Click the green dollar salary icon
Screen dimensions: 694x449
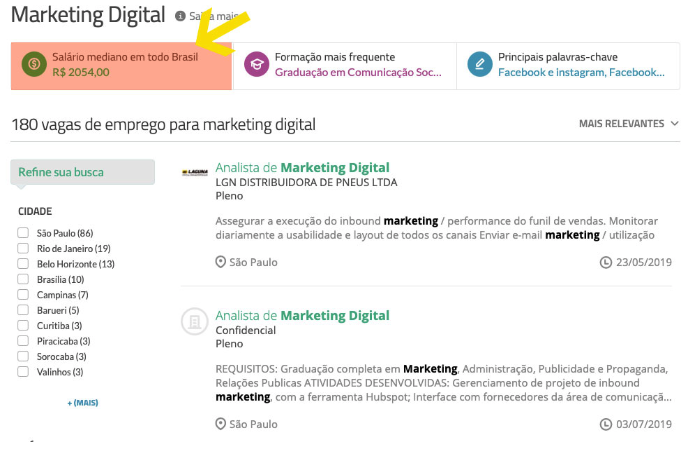[x=34, y=64]
